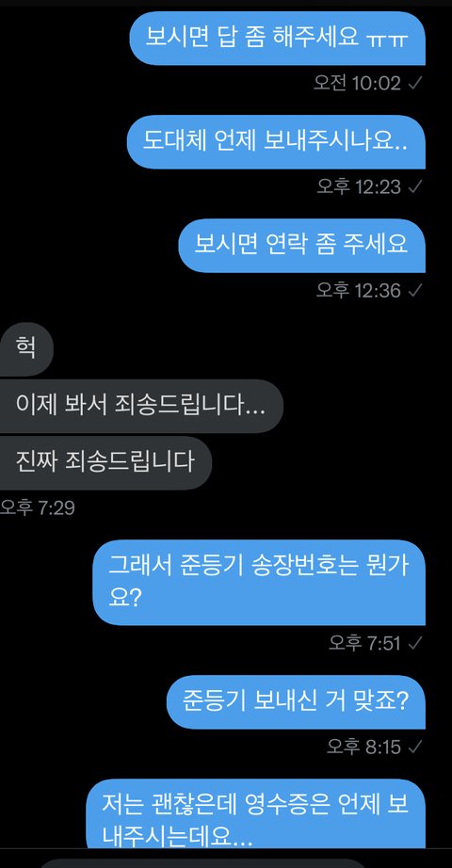
Task: Select the checkmark beside 오후 7:51
Action: 415,643
